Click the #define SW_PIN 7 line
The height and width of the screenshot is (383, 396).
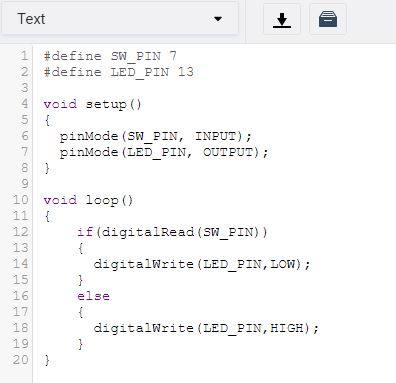[110, 56]
